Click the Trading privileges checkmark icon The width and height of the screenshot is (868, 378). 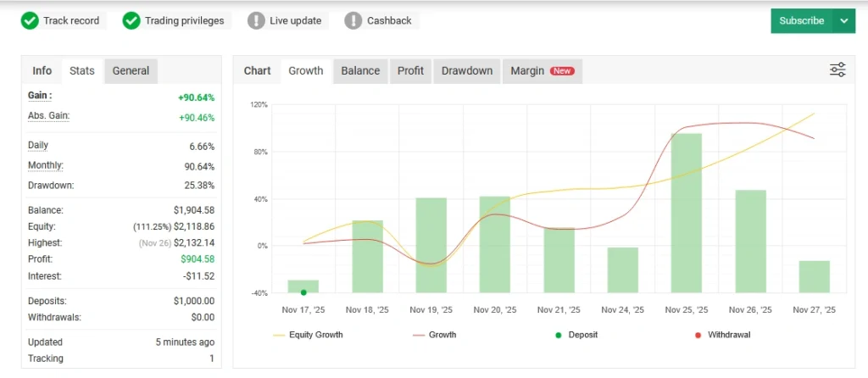pyautogui.click(x=131, y=20)
